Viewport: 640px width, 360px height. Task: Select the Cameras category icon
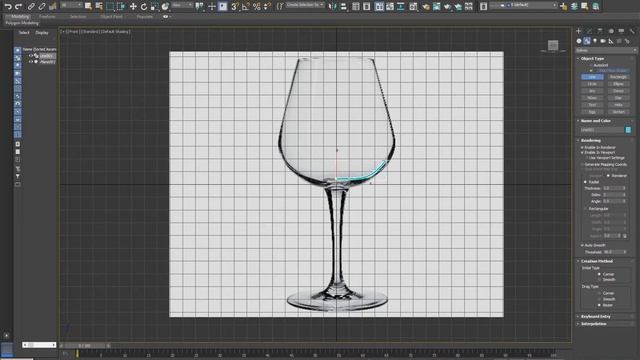click(x=603, y=41)
